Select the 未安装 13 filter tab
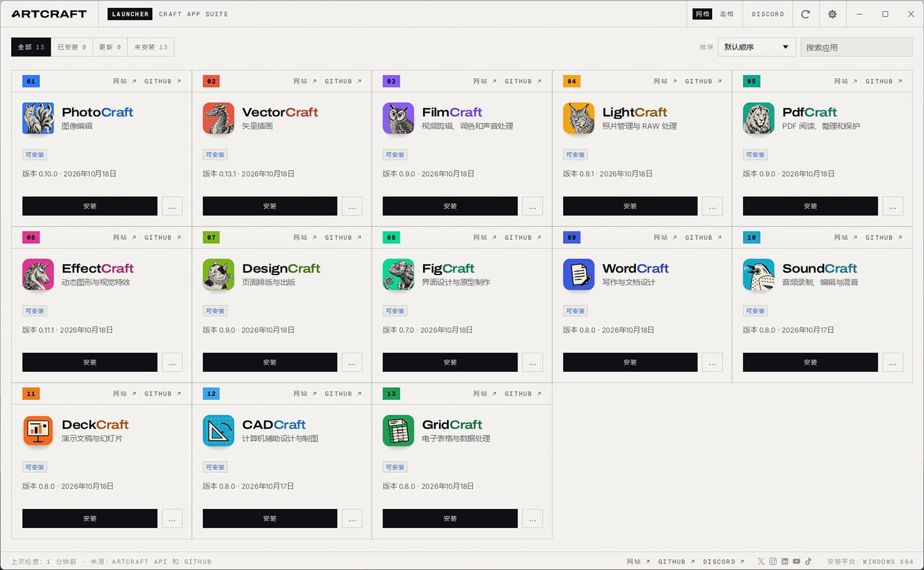This screenshot has width=924, height=570. click(x=151, y=47)
